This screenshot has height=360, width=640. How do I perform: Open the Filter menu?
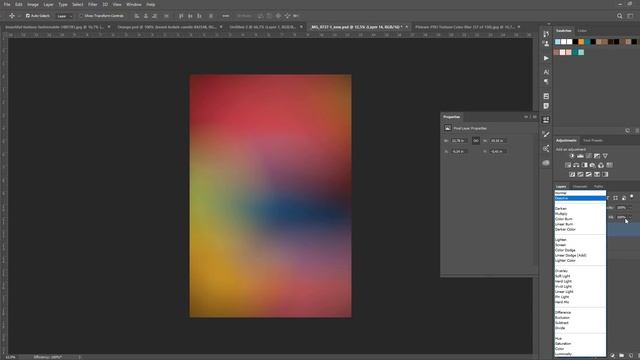click(93, 4)
